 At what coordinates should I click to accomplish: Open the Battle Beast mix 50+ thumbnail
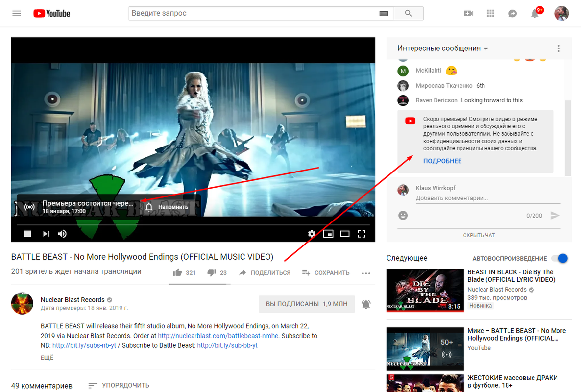425,349
